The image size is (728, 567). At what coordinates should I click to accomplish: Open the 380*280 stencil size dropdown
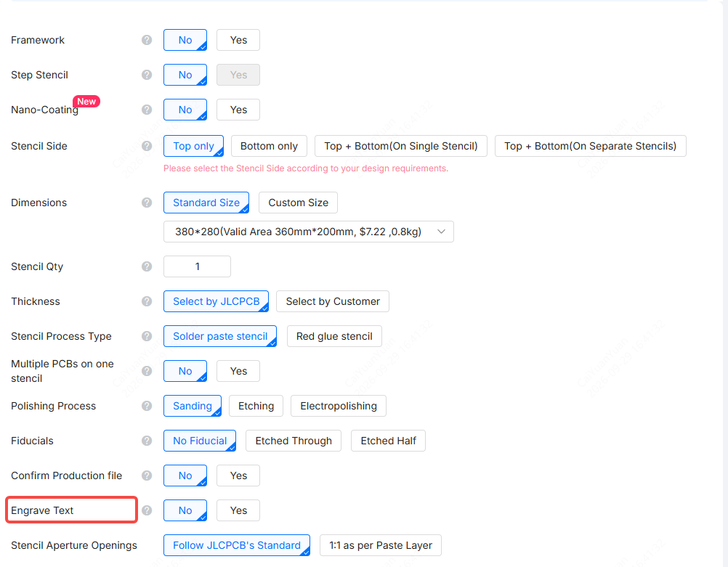point(308,232)
